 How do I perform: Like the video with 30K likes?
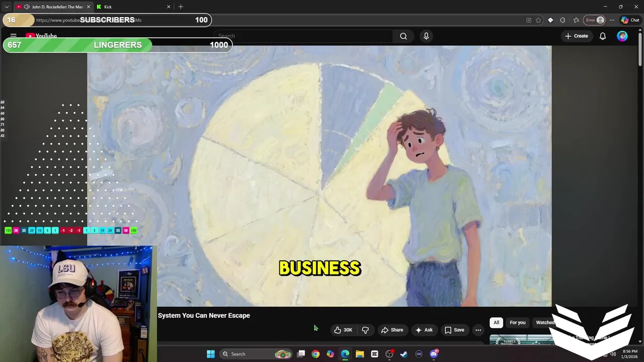[343, 330]
